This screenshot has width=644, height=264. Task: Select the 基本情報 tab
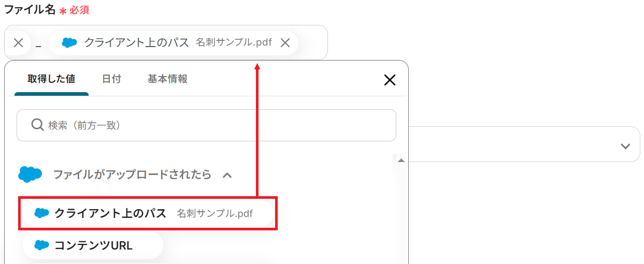167,79
